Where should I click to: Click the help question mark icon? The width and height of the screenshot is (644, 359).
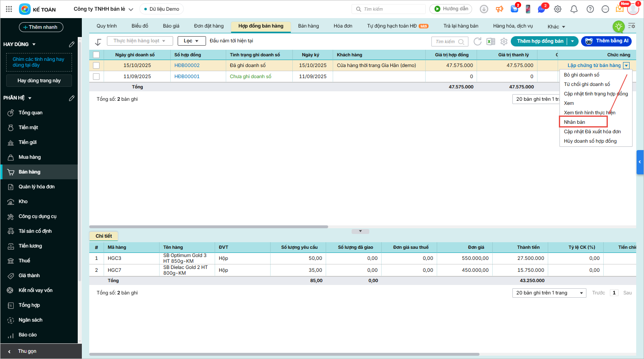pos(590,9)
